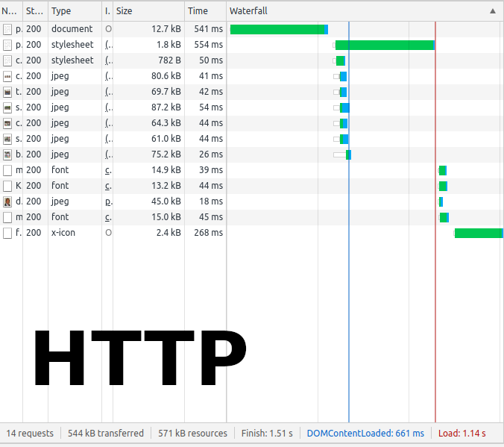Click the 14.9 kB font file icon
The image size is (504, 447).
tap(7, 171)
